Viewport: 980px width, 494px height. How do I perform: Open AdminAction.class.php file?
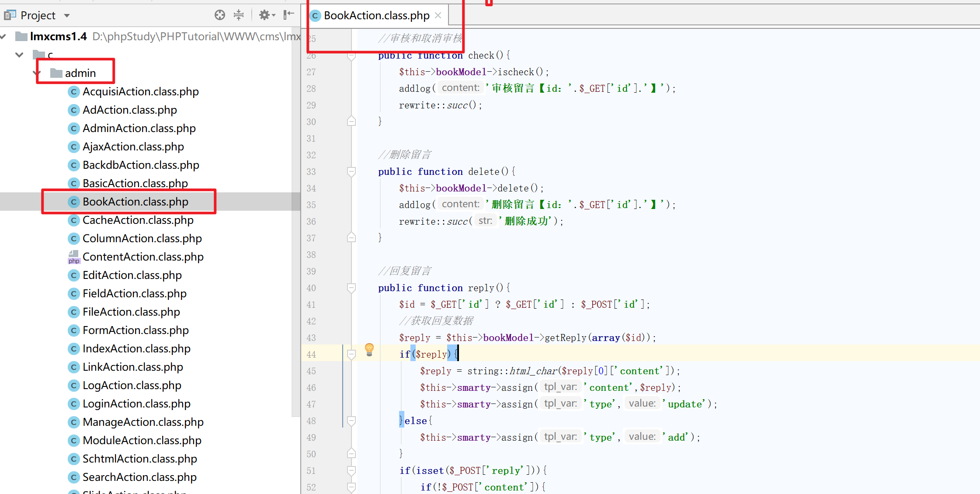pos(139,128)
